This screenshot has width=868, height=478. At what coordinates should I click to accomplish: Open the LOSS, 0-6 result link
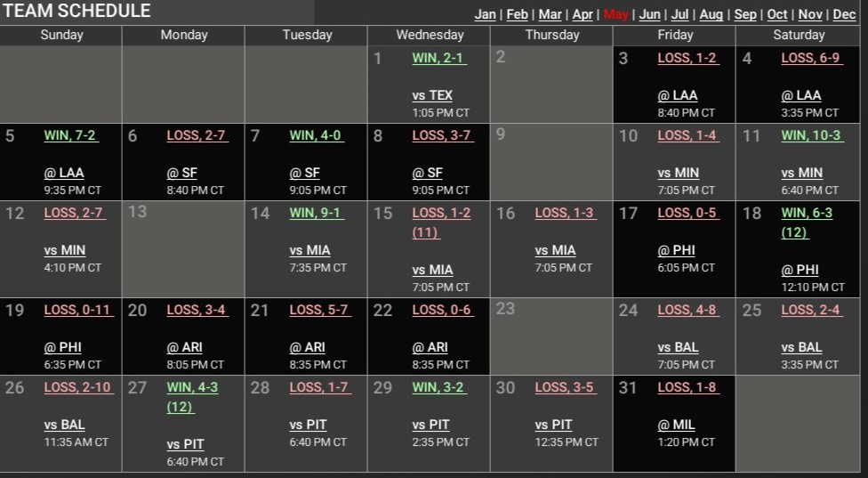click(441, 310)
